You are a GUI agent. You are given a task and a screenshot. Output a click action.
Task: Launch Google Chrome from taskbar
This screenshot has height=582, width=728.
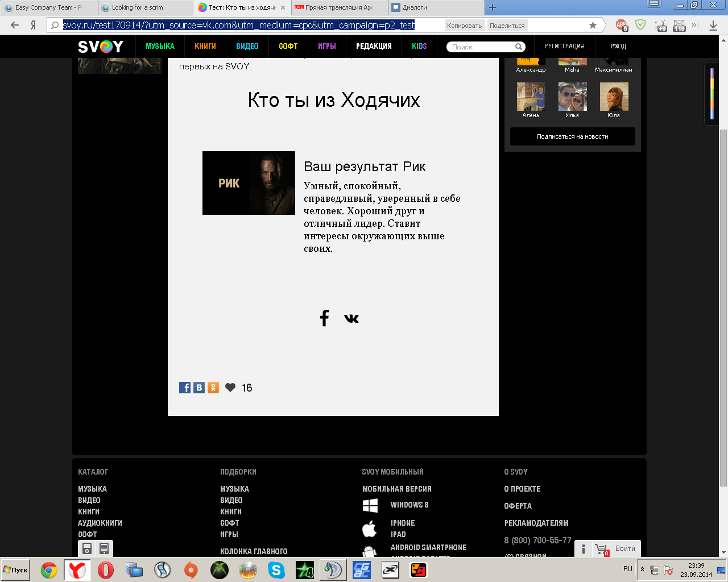[49, 570]
